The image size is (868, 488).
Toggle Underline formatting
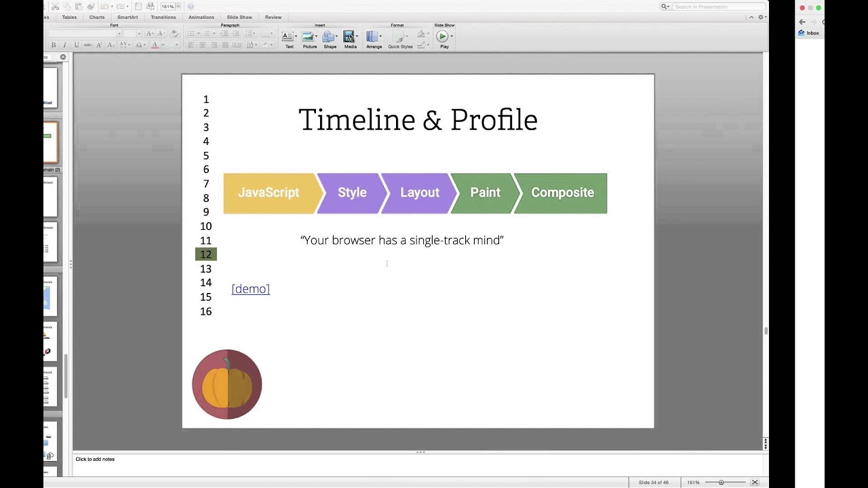[x=77, y=45]
